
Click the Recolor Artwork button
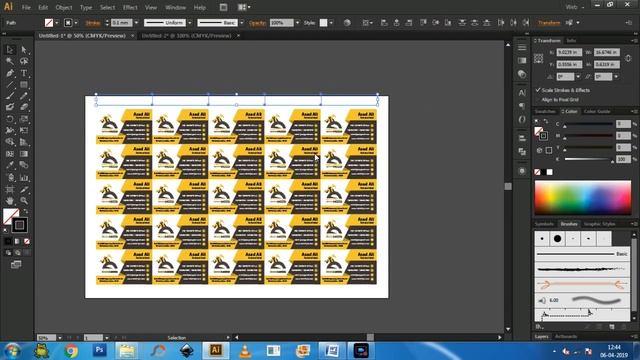coord(347,23)
